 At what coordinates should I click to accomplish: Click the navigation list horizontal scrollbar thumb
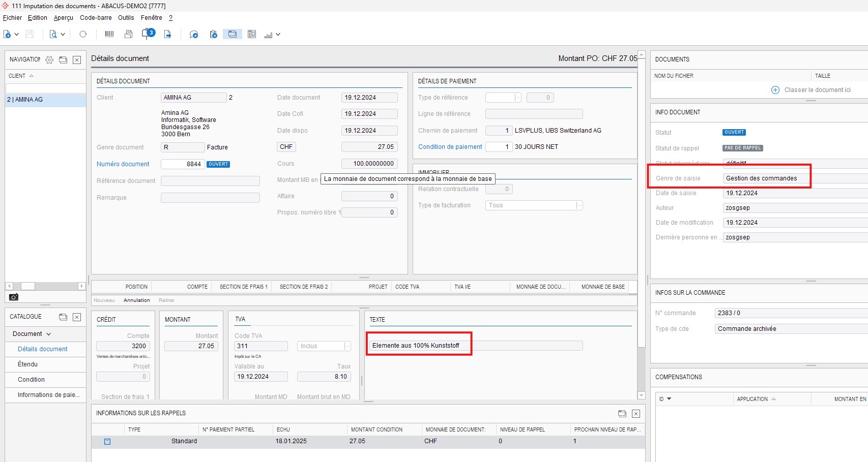point(27,286)
